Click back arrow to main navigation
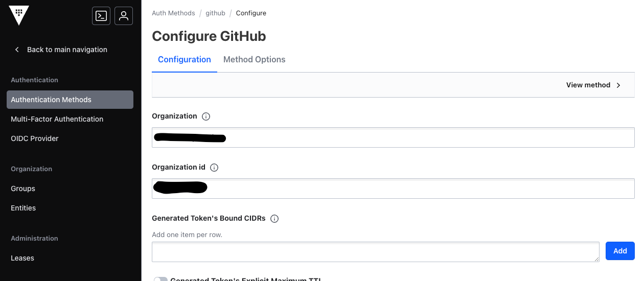 17,50
